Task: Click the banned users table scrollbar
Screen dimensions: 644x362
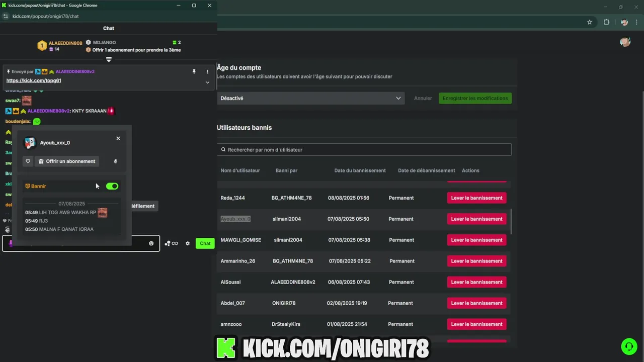Action: [x=511, y=221]
